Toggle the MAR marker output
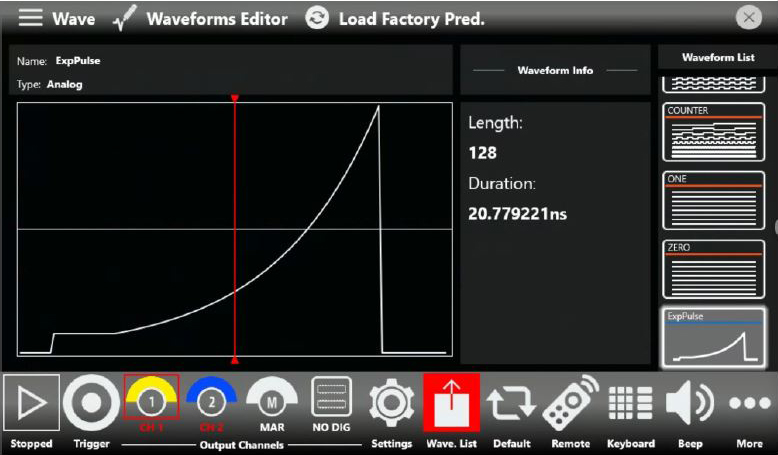778x455 pixels. [272, 402]
